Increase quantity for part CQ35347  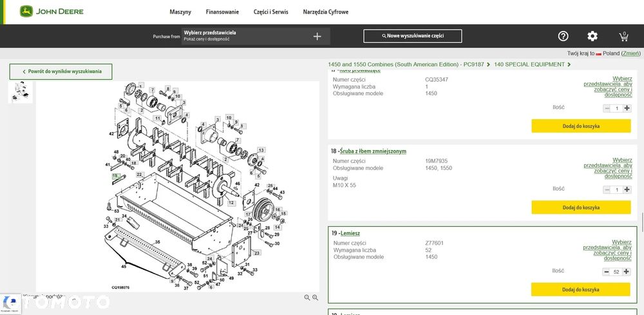click(627, 108)
